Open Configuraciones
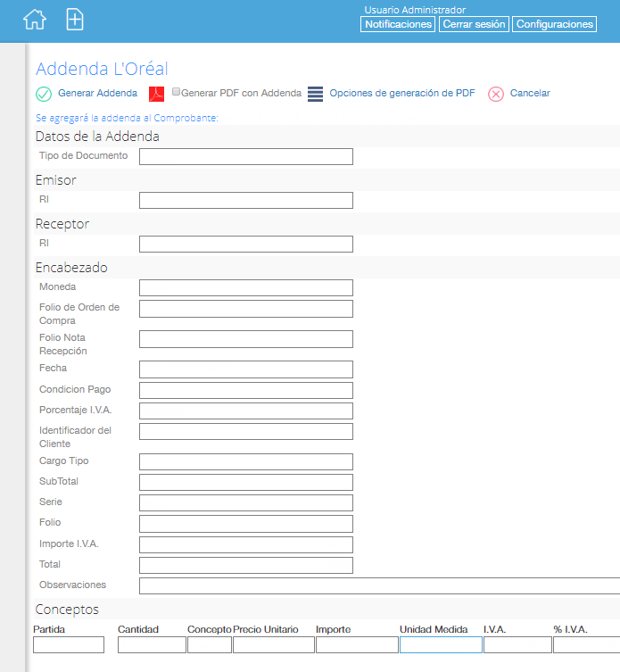 coord(555,24)
